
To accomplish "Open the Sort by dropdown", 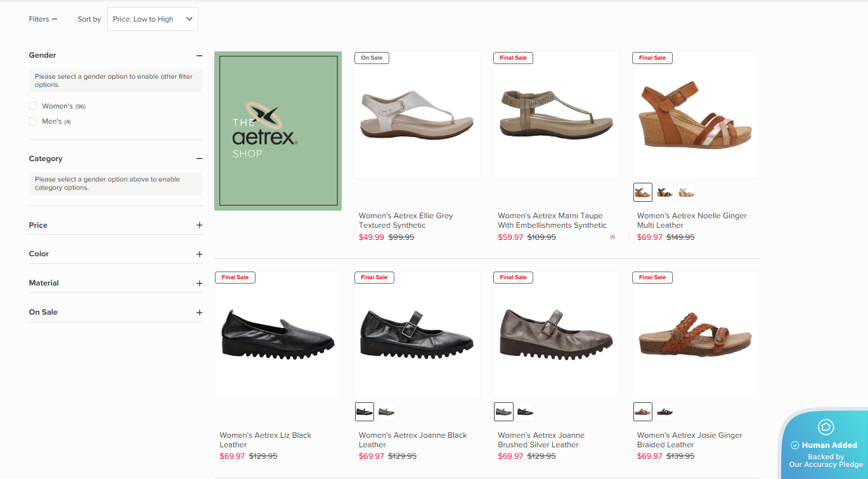I will click(x=153, y=19).
